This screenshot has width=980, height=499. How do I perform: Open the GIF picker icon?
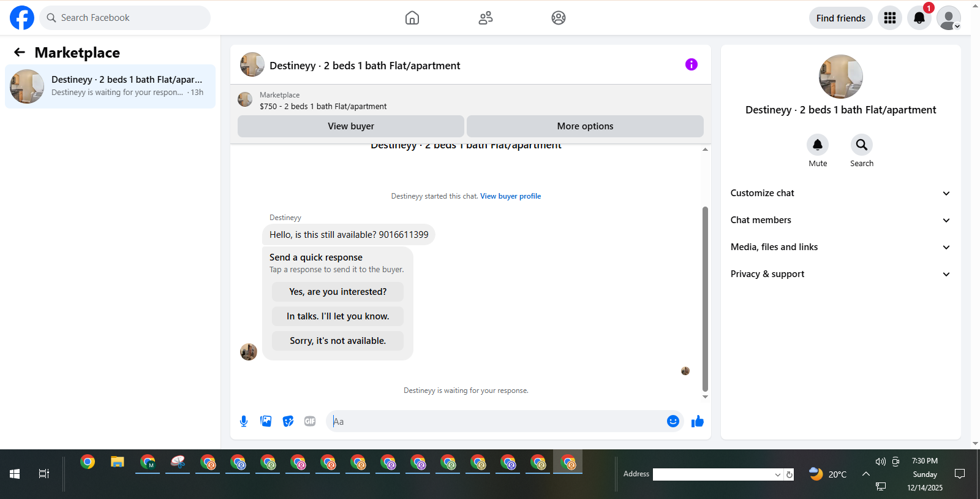pyautogui.click(x=310, y=421)
